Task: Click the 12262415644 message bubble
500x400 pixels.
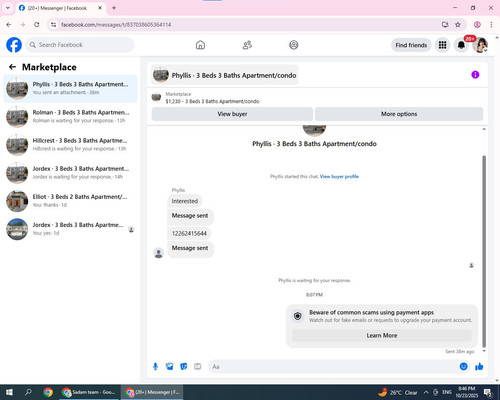Action: click(x=189, y=233)
